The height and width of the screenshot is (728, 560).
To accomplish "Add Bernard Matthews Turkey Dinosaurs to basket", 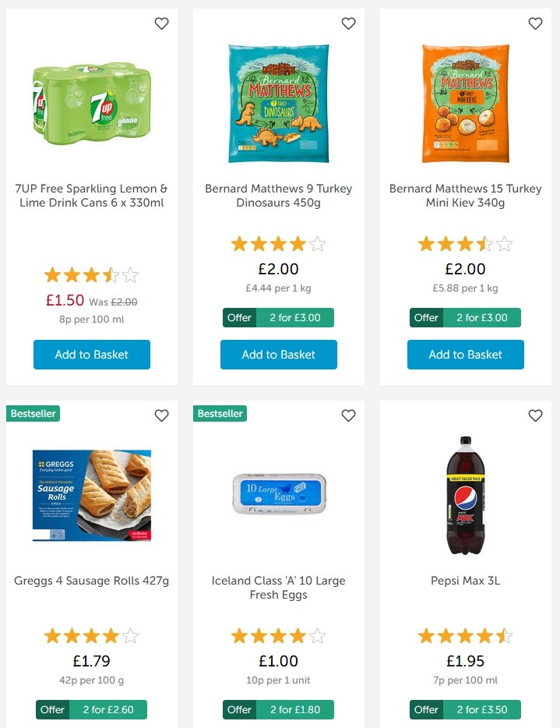I will click(x=278, y=355).
